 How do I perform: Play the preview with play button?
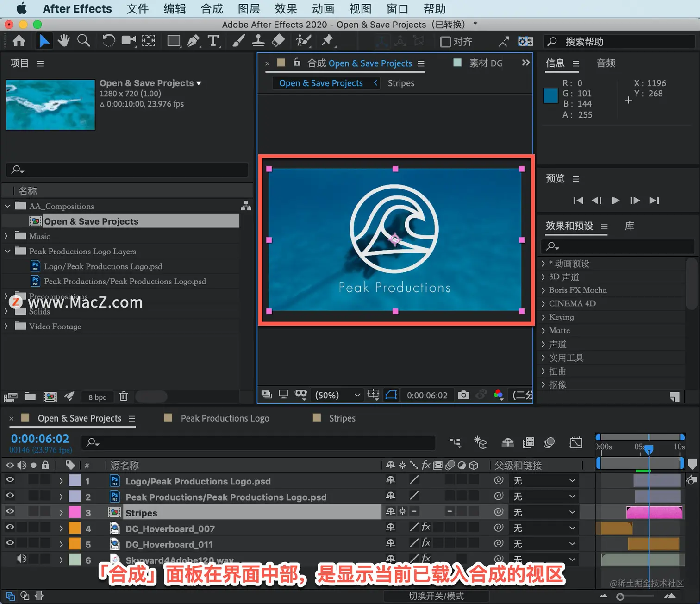pyautogui.click(x=615, y=200)
